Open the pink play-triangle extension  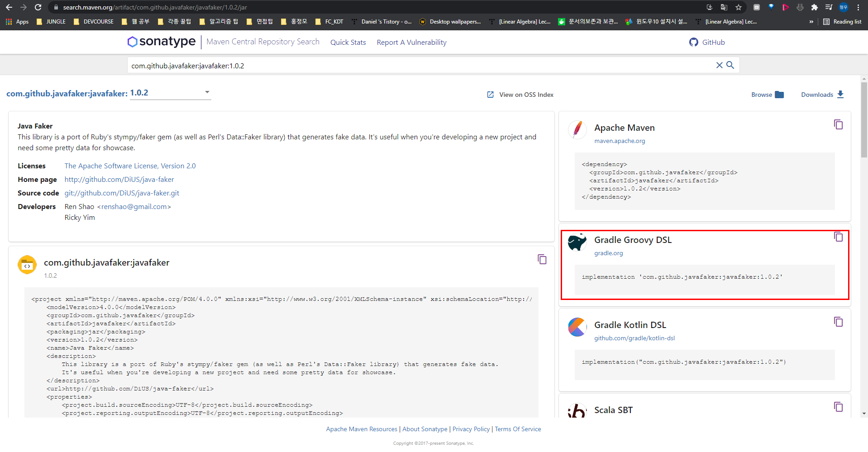(x=786, y=7)
